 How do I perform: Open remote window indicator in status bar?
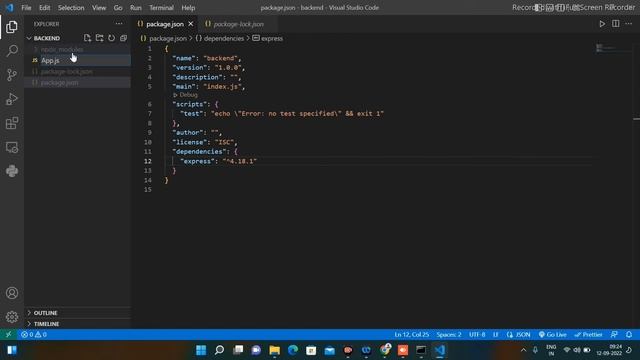9,334
